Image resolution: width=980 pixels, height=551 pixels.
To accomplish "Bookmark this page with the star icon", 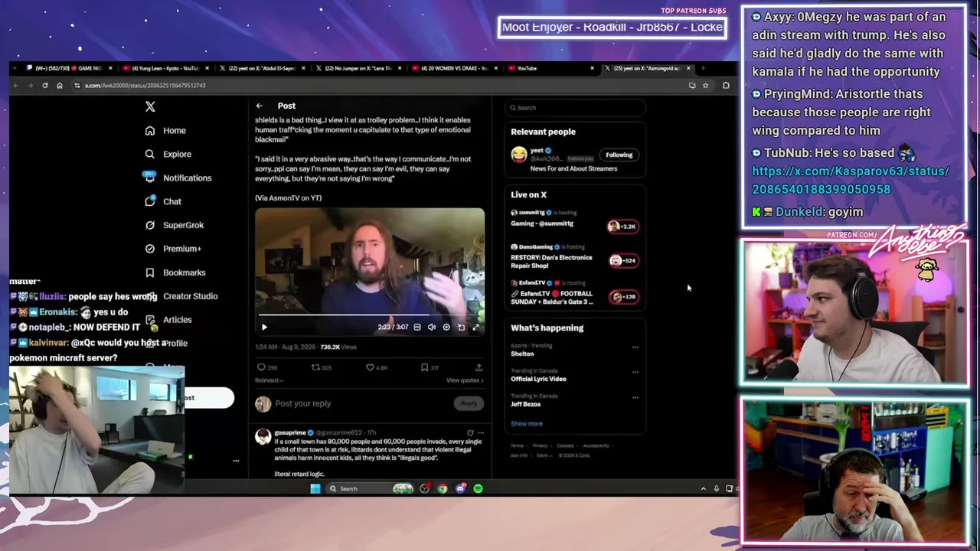I will pos(705,86).
